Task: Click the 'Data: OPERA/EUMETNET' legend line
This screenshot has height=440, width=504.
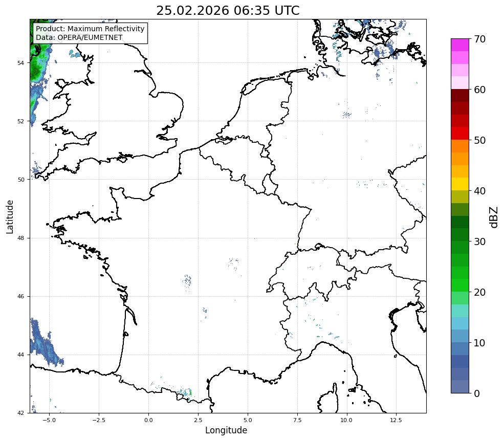Action: coord(79,37)
